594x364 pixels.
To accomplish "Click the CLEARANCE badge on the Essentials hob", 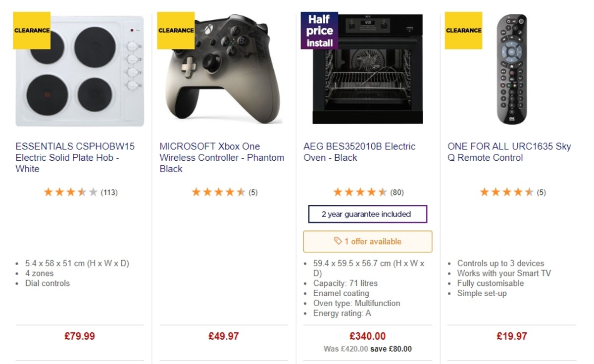I will 32,30.
